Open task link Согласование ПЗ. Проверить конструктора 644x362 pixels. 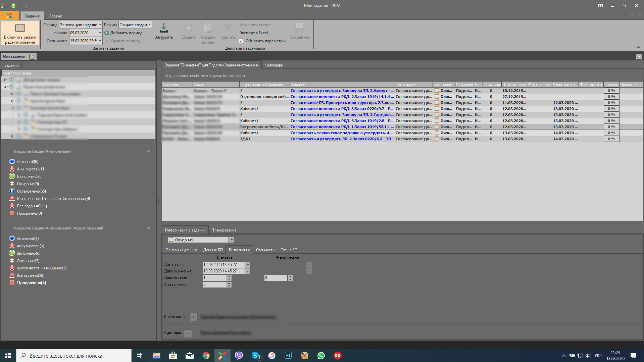[x=342, y=103]
